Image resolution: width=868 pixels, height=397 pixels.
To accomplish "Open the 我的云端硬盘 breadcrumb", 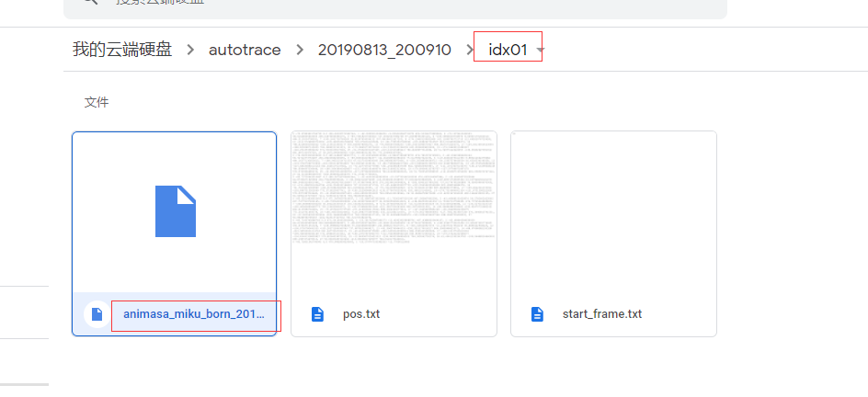I will (122, 50).
